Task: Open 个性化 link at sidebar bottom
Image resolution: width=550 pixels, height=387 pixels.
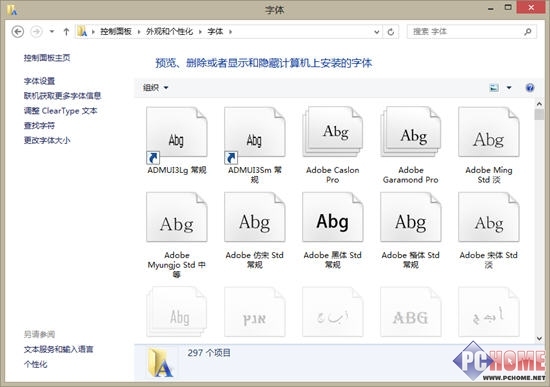Action: (35, 364)
